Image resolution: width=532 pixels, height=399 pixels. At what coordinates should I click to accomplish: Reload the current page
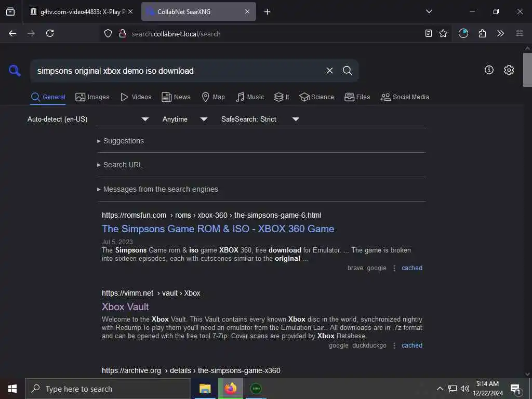click(50, 33)
